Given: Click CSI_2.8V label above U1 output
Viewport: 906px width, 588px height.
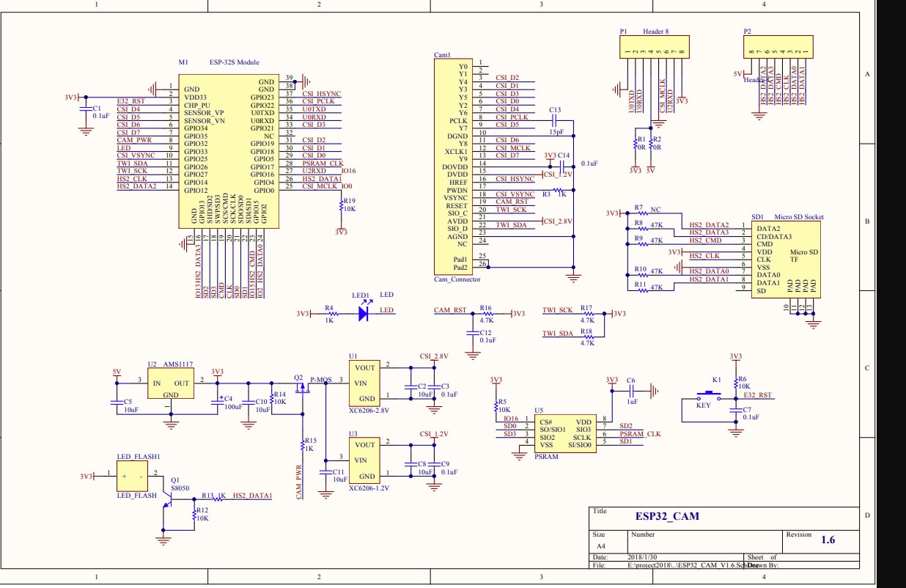Looking at the screenshot, I should coord(434,356).
